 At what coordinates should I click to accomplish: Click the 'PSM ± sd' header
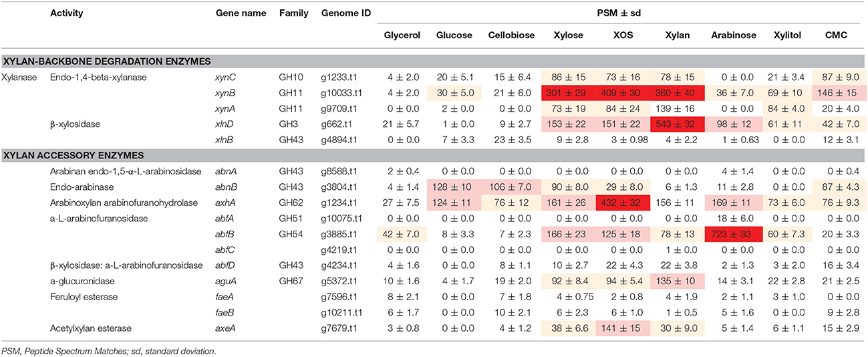(x=620, y=13)
